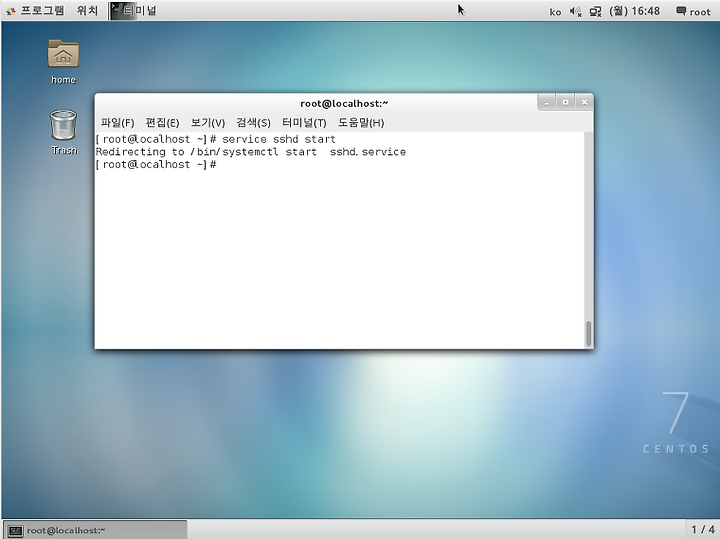Close the terminal window
The image size is (720, 539).
tap(584, 102)
